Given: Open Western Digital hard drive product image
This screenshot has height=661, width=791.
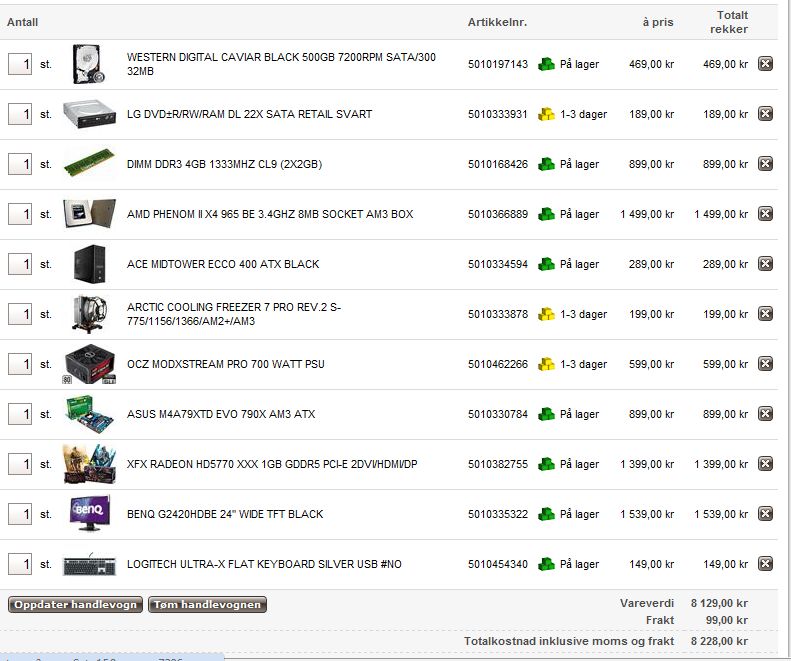Looking at the screenshot, I should tap(89, 64).
